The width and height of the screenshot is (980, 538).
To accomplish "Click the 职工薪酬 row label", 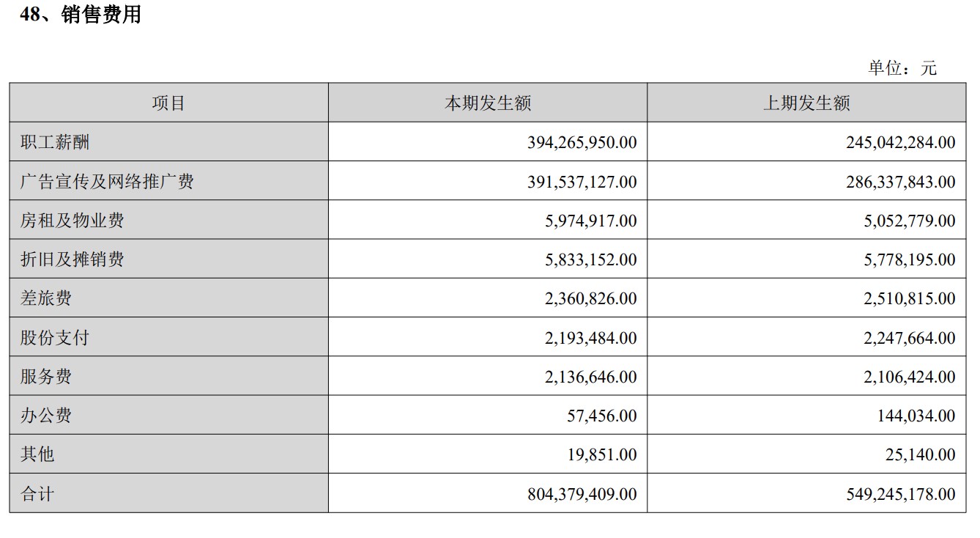I will (x=55, y=142).
